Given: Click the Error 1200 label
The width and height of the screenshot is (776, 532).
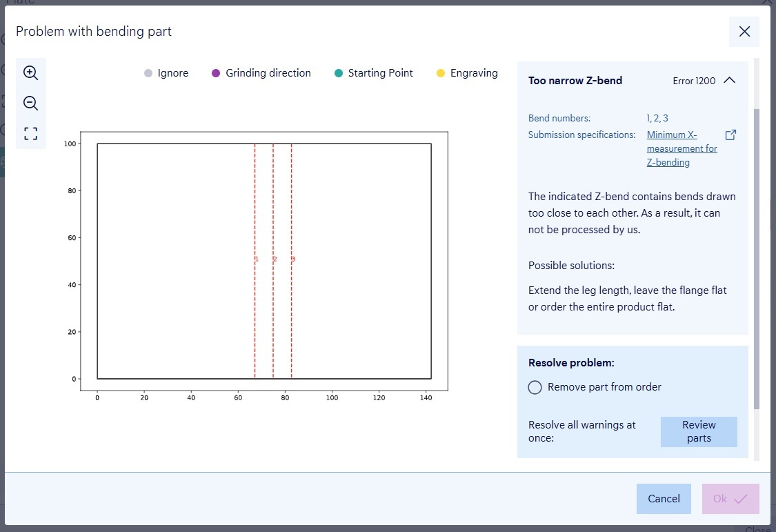Looking at the screenshot, I should 694,81.
